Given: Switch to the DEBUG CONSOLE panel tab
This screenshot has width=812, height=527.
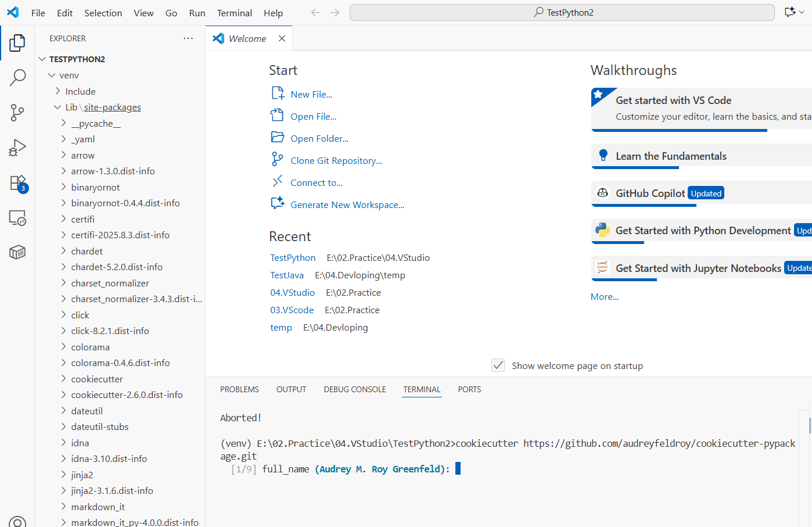Looking at the screenshot, I should (x=355, y=389).
